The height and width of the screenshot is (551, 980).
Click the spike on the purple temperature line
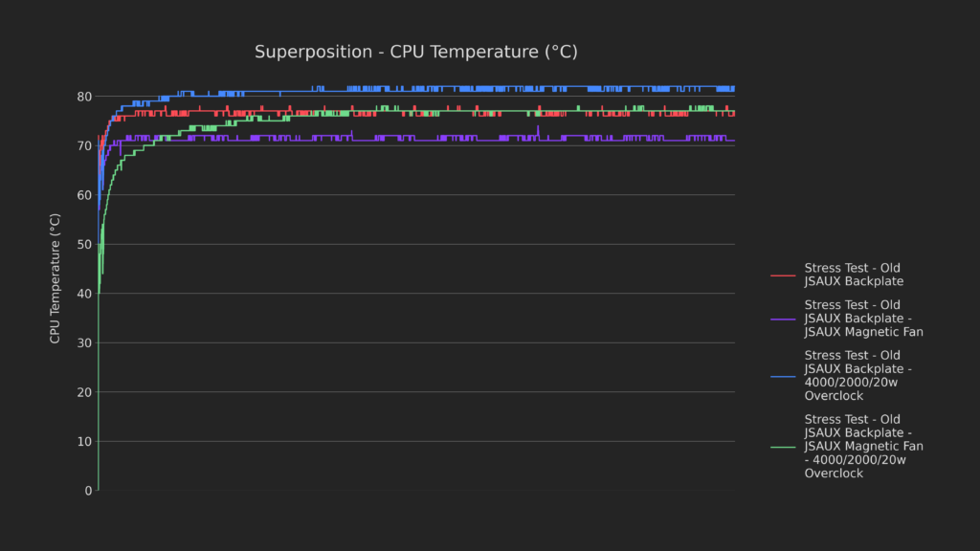(538, 127)
